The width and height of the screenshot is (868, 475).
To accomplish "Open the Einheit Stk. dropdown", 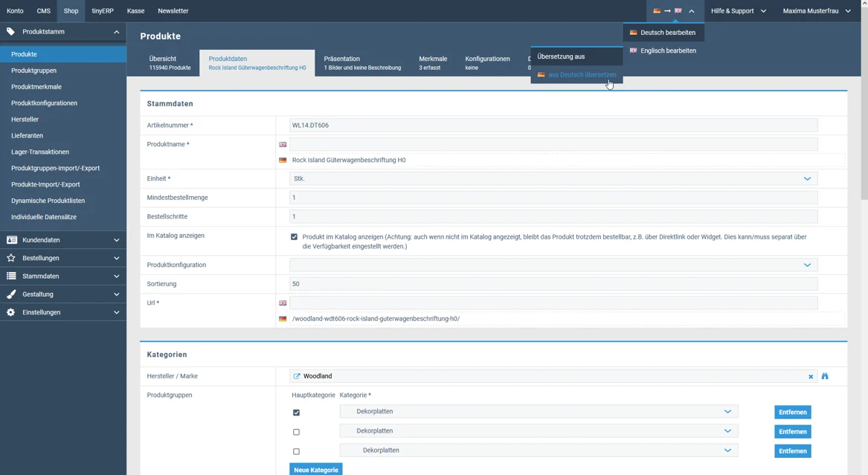I will point(553,178).
